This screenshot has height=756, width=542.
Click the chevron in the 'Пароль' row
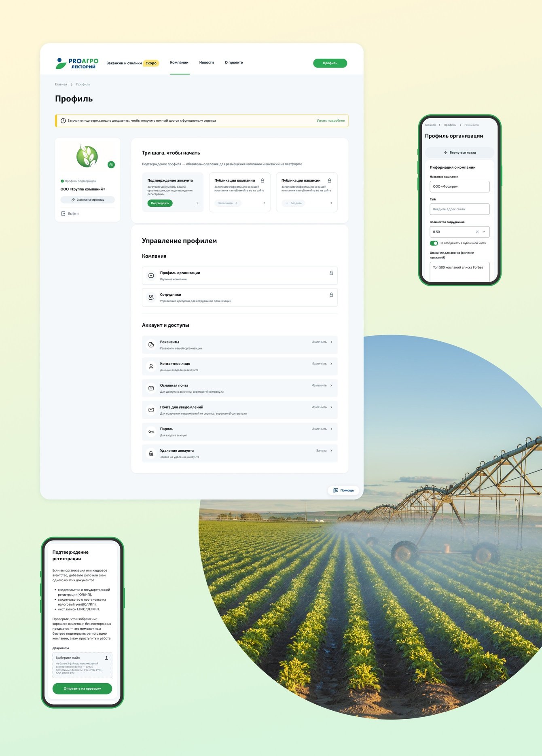pos(331,429)
